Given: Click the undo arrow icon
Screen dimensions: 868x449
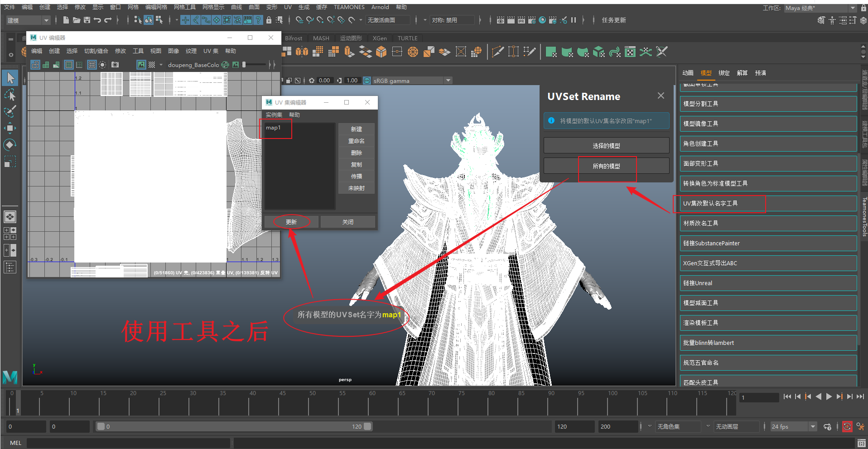Looking at the screenshot, I should point(97,20).
